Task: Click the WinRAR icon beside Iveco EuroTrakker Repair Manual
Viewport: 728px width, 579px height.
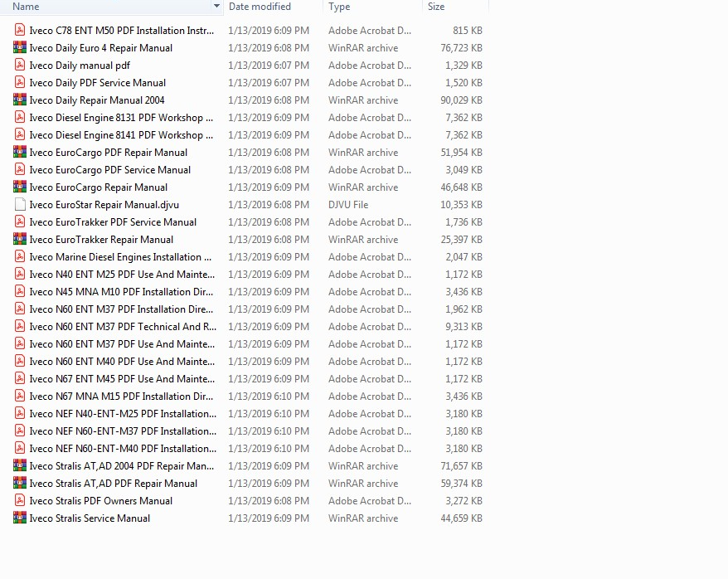Action: tap(19, 239)
